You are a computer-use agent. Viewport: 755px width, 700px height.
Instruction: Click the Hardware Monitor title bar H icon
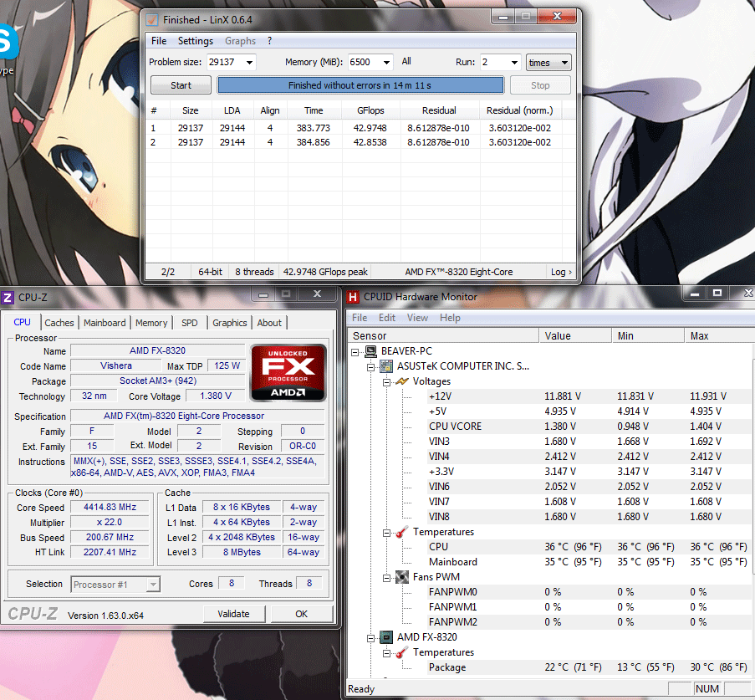click(x=353, y=297)
